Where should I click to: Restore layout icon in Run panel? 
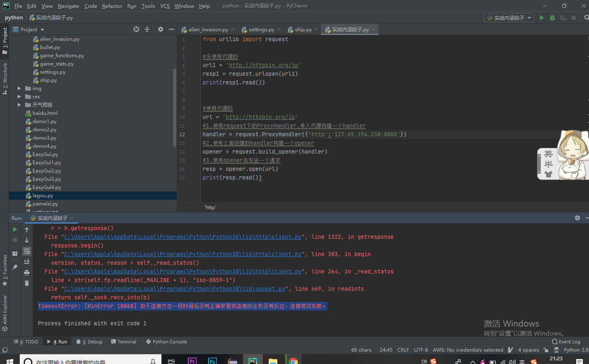pyautogui.click(x=15, y=254)
